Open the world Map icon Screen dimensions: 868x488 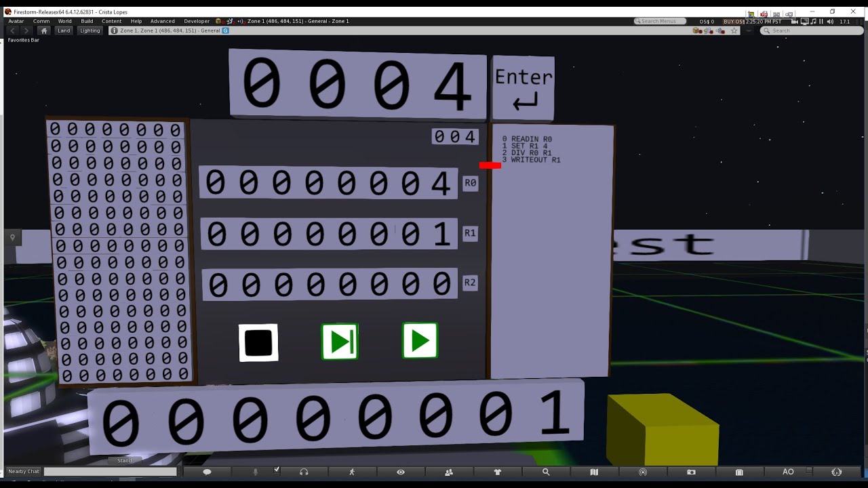[594, 472]
